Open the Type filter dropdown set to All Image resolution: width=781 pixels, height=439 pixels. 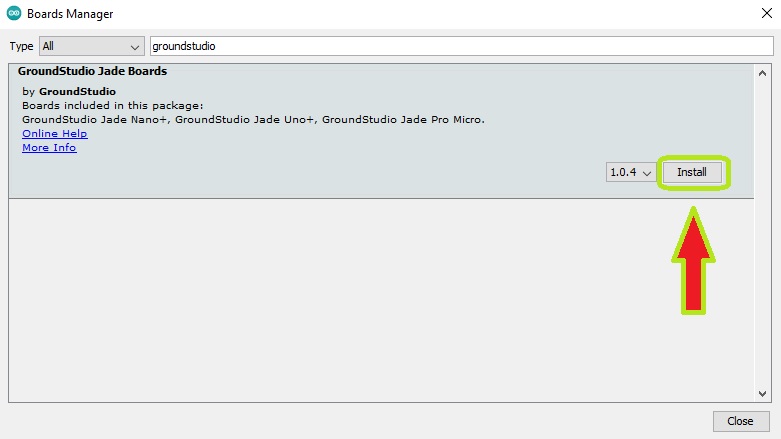tap(92, 46)
